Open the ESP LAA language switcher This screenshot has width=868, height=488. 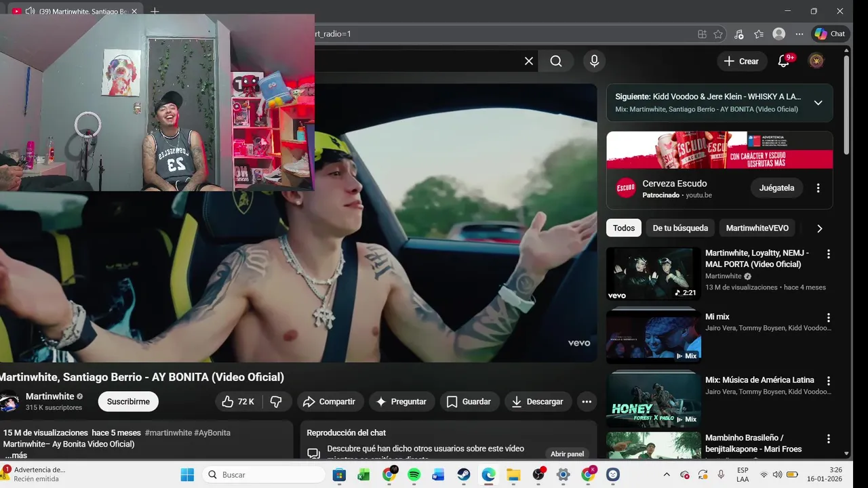(x=743, y=474)
